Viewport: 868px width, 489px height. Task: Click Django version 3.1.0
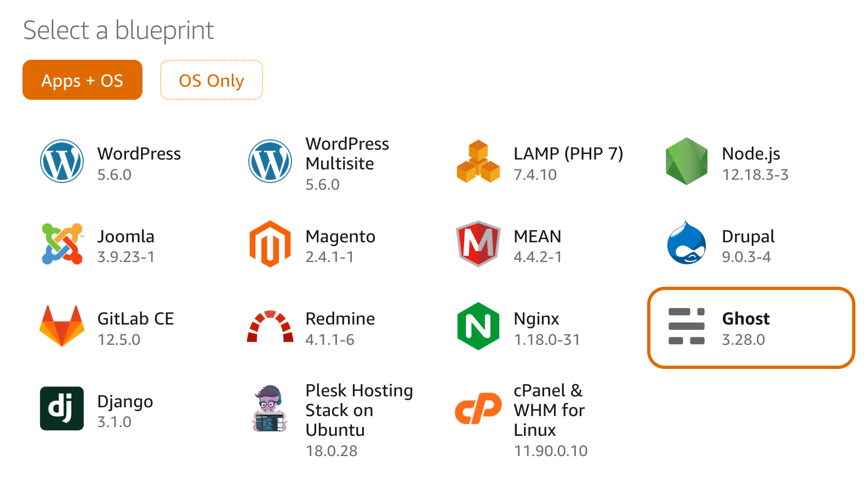tap(115, 422)
